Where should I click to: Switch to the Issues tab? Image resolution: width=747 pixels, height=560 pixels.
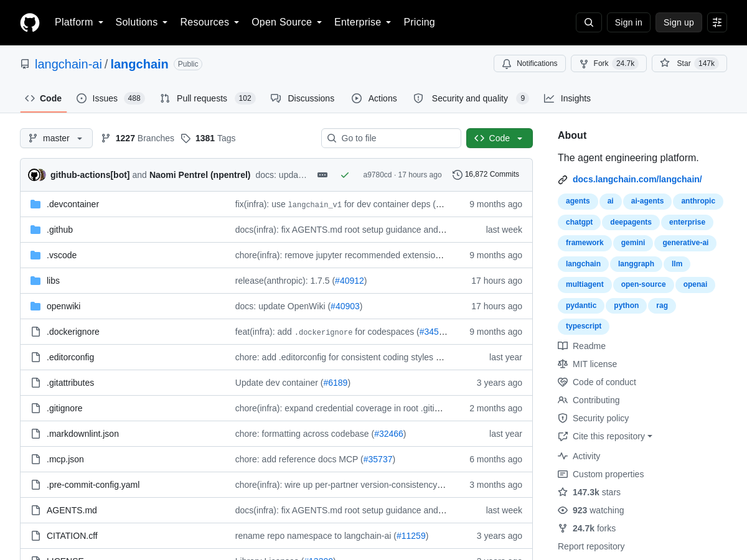(111, 98)
